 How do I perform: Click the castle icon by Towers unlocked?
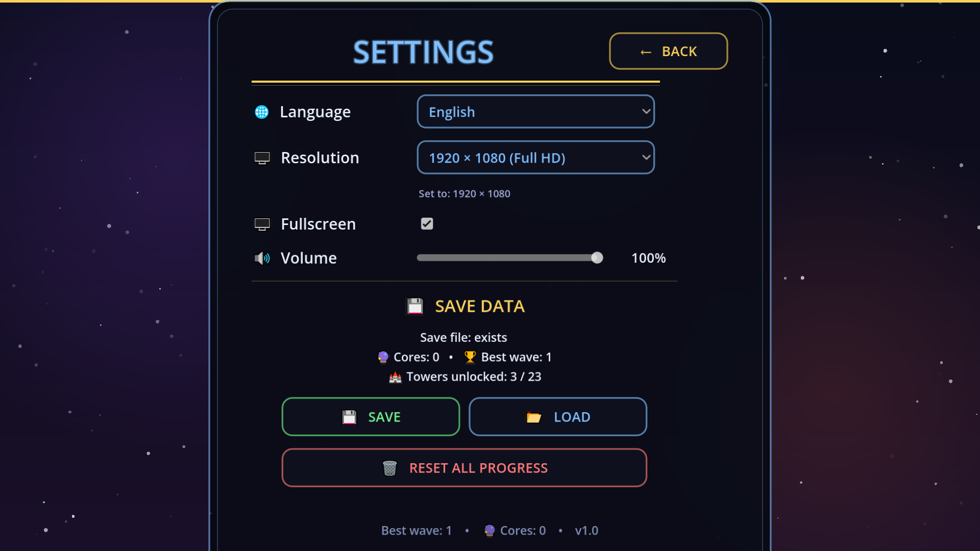tap(395, 377)
